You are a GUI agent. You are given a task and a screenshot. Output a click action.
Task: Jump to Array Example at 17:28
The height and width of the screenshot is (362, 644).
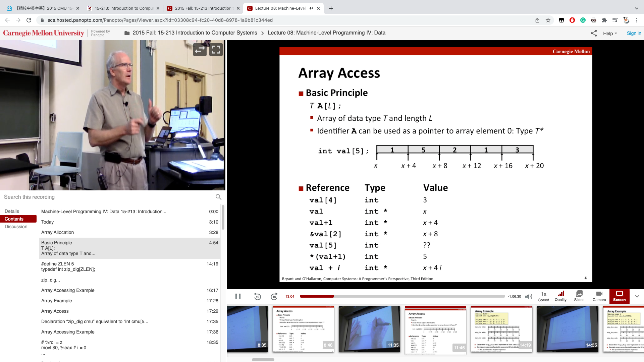point(130,301)
